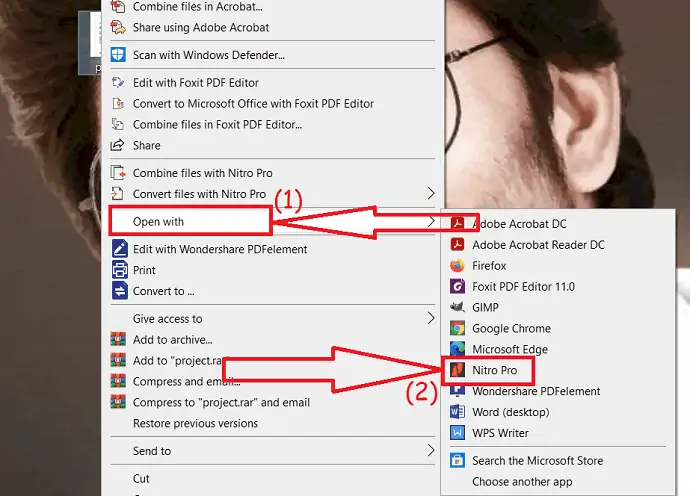690x496 pixels.
Task: Expand Convert files with Nitro Pro arrow
Action: point(431,193)
